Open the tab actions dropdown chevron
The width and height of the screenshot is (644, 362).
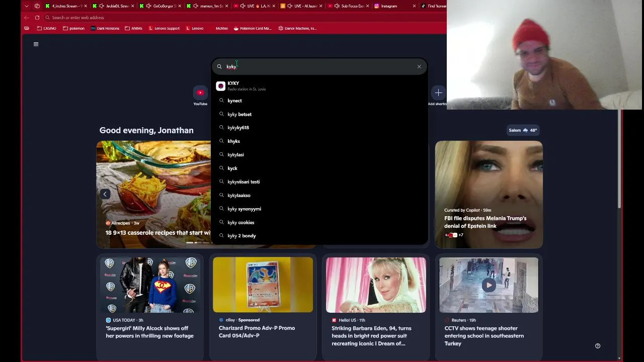26,6
